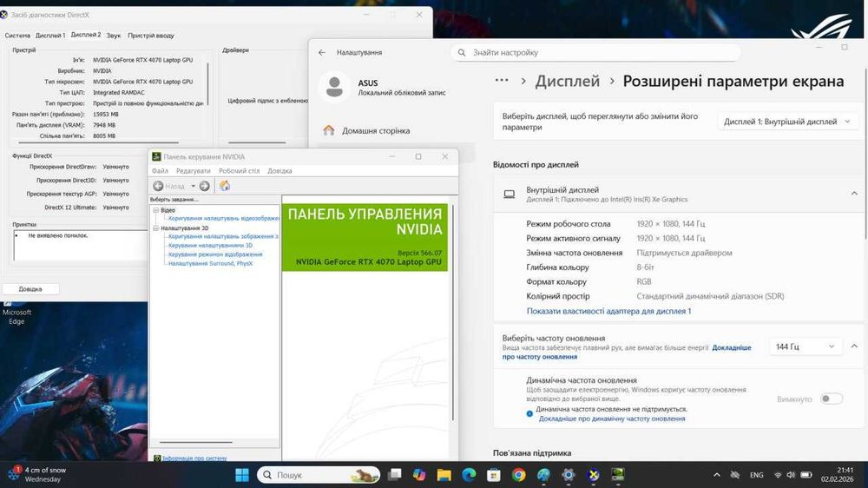Collapse the Відео tree node in NVIDIA panel
The width and height of the screenshot is (868, 488).
pyautogui.click(x=156, y=210)
